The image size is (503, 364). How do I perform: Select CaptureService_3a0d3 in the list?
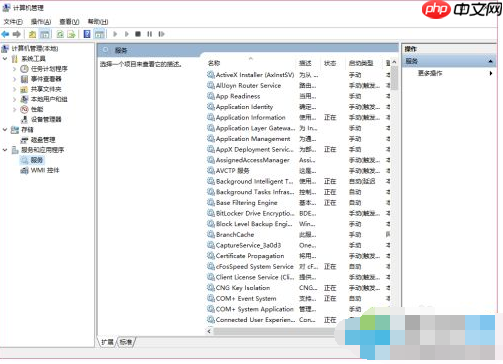coord(248,245)
